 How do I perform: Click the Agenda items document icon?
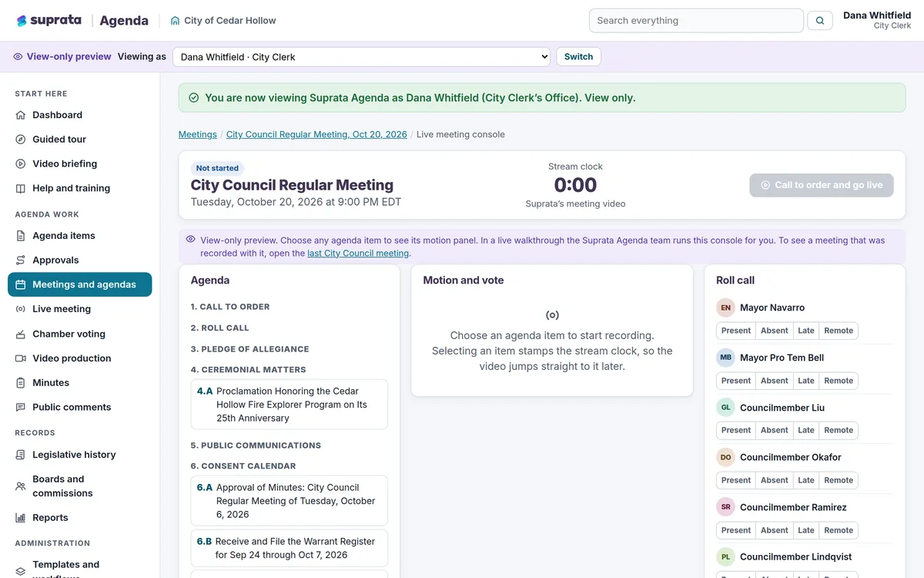[x=21, y=236]
